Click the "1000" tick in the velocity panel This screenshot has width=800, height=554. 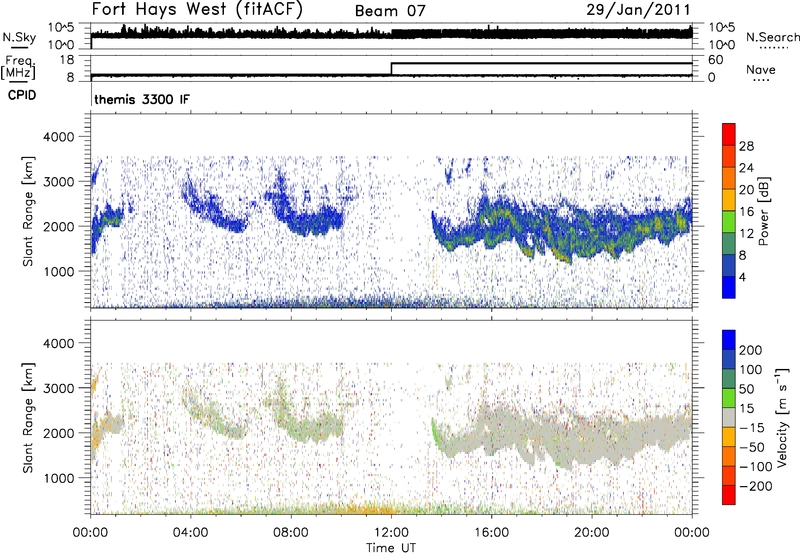[x=59, y=478]
